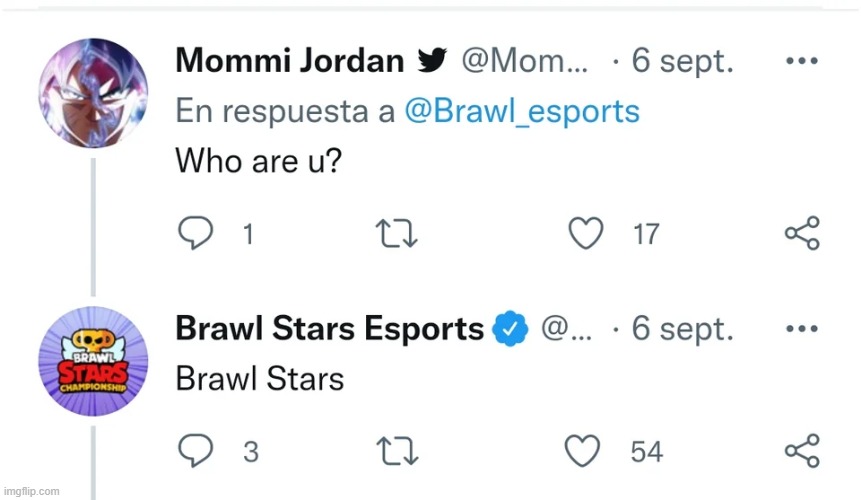Like the Brawl Stars Esports reply
Viewport: 861px width, 500px height.
tap(583, 451)
